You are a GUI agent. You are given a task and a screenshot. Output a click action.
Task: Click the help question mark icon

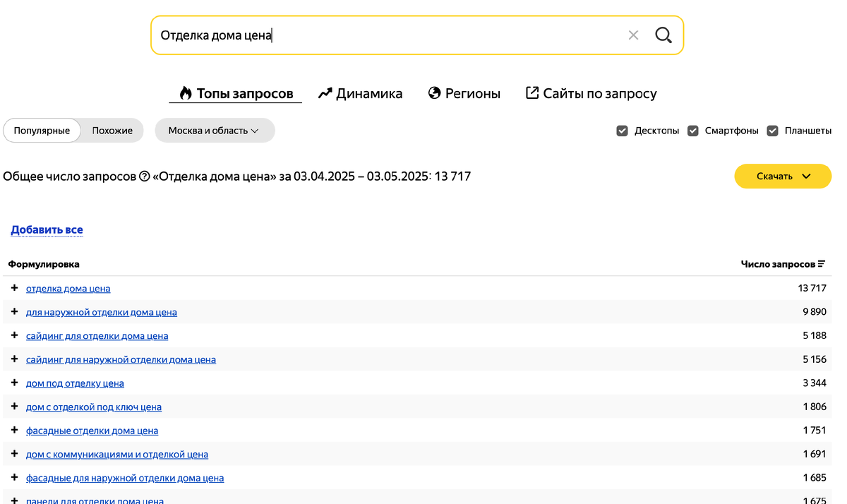coord(145,176)
